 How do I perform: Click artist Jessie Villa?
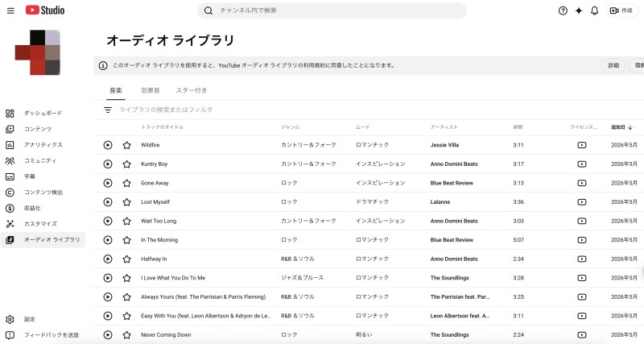tap(444, 145)
